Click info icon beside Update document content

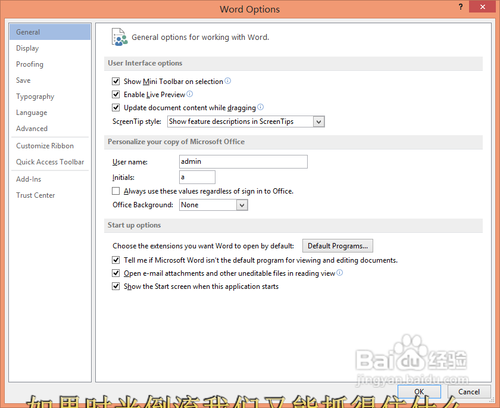pyautogui.click(x=260, y=107)
